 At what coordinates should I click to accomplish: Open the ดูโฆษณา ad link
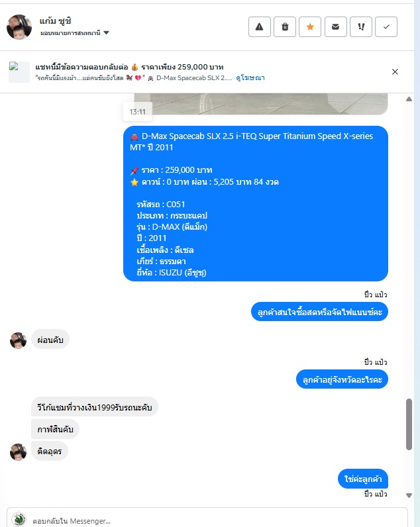point(250,78)
